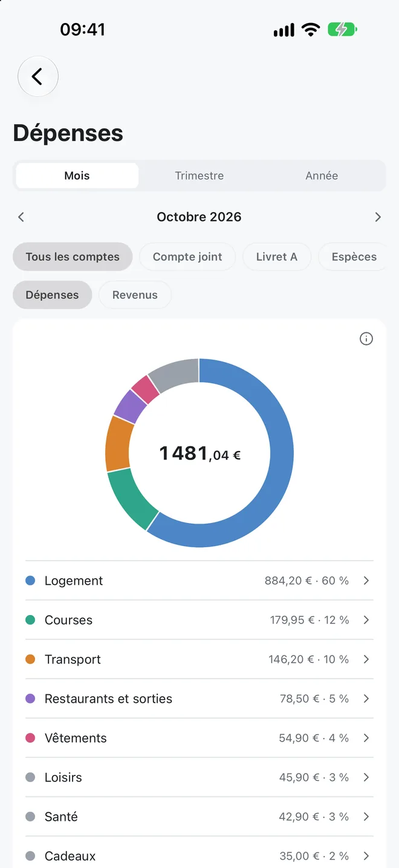Open Loisirs row chevron

click(x=366, y=777)
